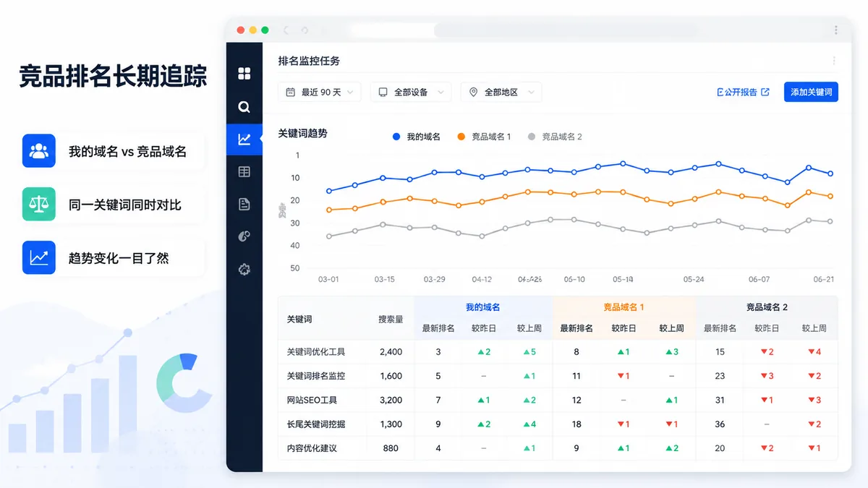
Task: Sort by the 关键词 column header
Action: coord(299,319)
